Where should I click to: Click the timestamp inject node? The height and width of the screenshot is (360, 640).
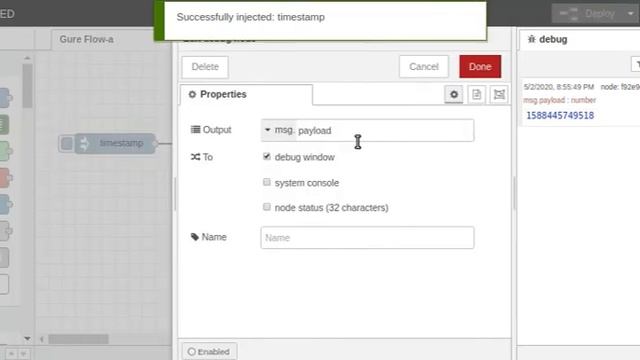(115, 143)
